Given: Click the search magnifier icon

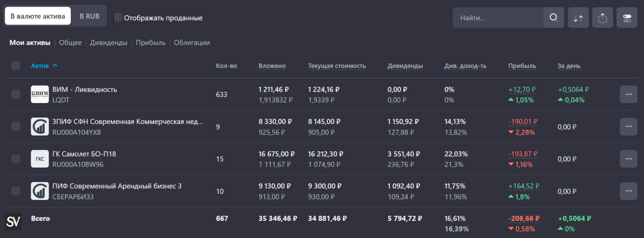Looking at the screenshot, I should [553, 18].
